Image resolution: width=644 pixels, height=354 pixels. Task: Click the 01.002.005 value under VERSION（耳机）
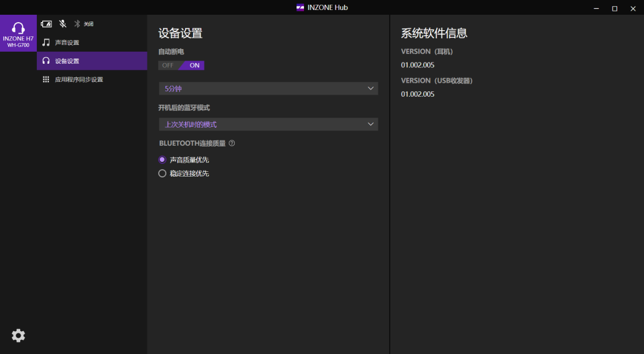click(417, 65)
